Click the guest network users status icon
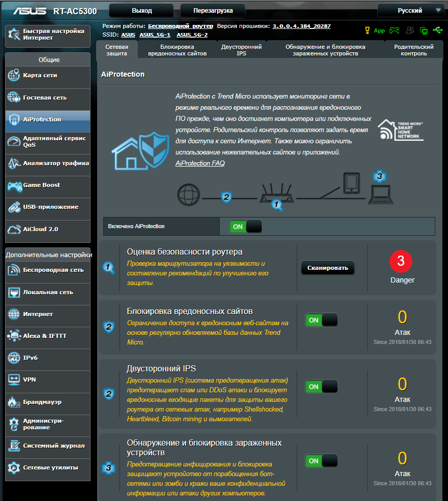 pos(409,30)
